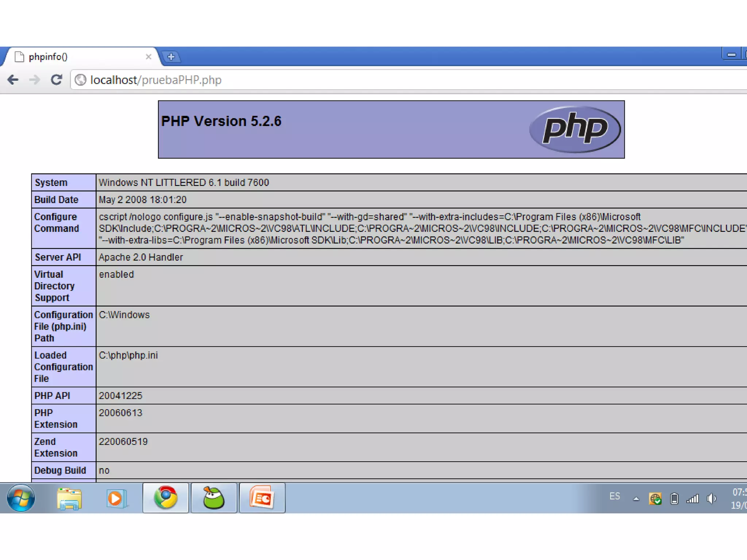Click the network signal bars icon
Viewport: 747px width, 560px height.
tap(693, 498)
